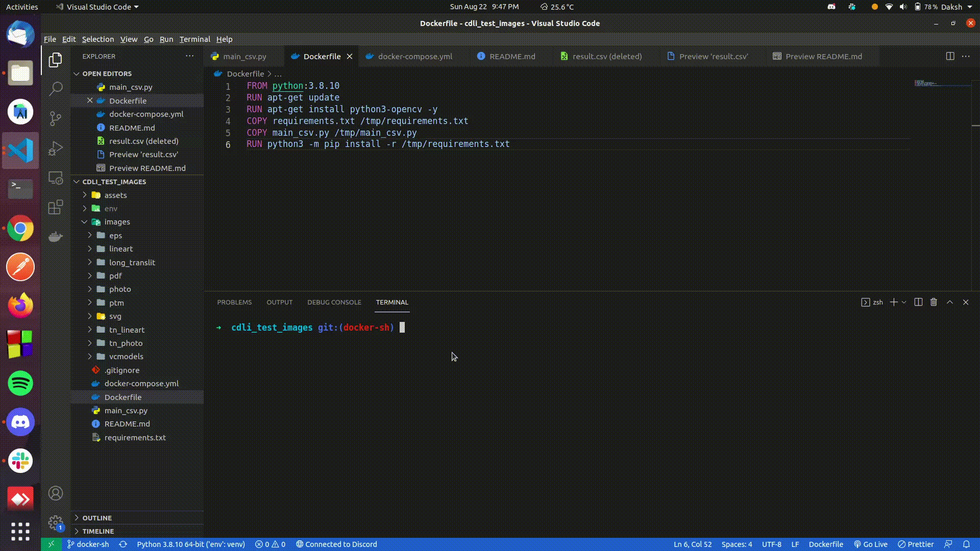Open Extensions view in activity bar
The width and height of the screenshot is (980, 551).
click(56, 207)
